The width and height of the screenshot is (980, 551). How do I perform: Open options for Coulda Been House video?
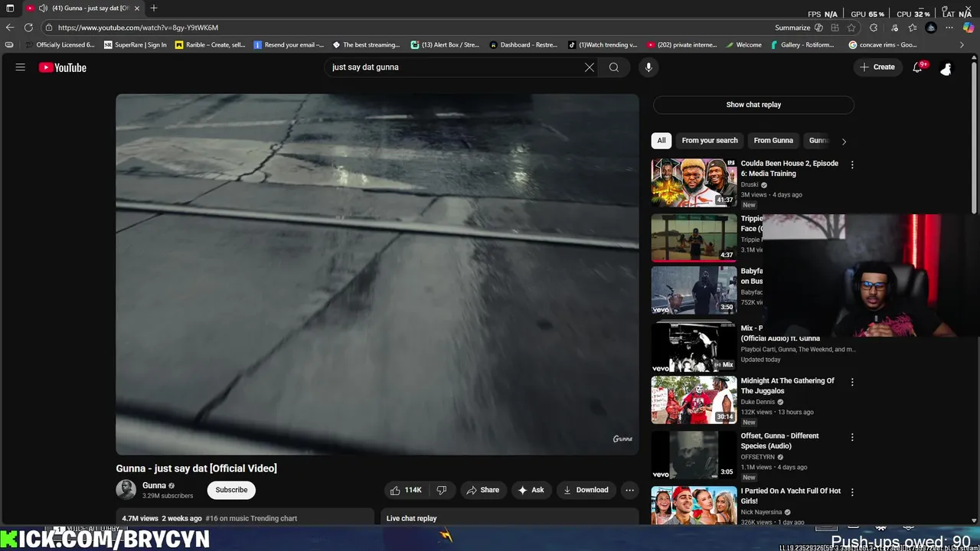[852, 165]
